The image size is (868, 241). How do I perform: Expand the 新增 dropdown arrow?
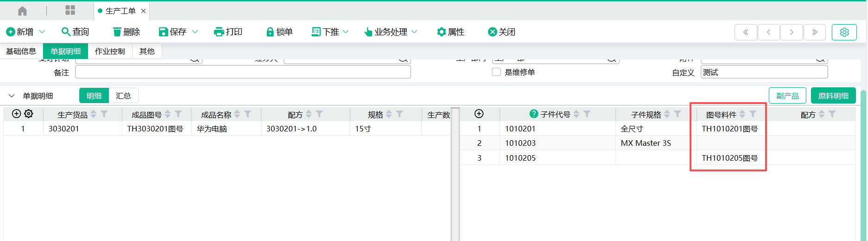tap(42, 32)
